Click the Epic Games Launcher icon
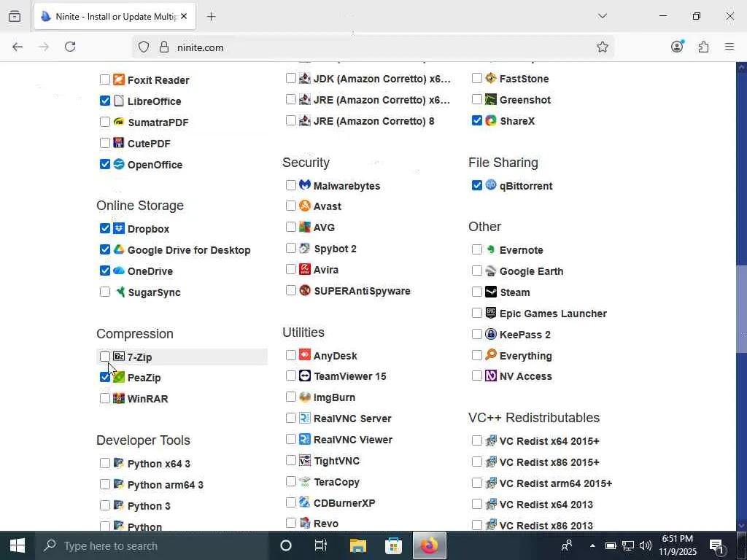The height and width of the screenshot is (560, 747). (491, 312)
